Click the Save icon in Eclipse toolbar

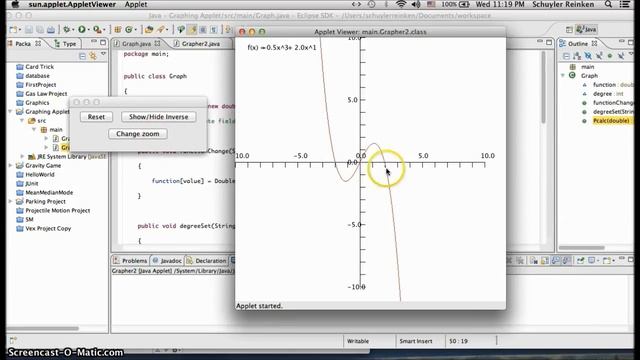(29, 29)
